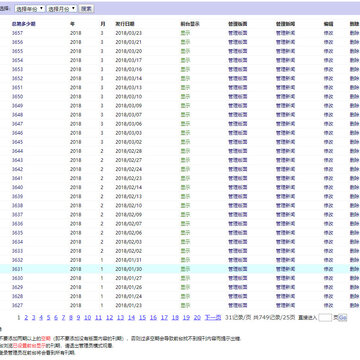360x360 pixels.
Task: Click 修改 to edit issue 3635
Action: (328, 233)
